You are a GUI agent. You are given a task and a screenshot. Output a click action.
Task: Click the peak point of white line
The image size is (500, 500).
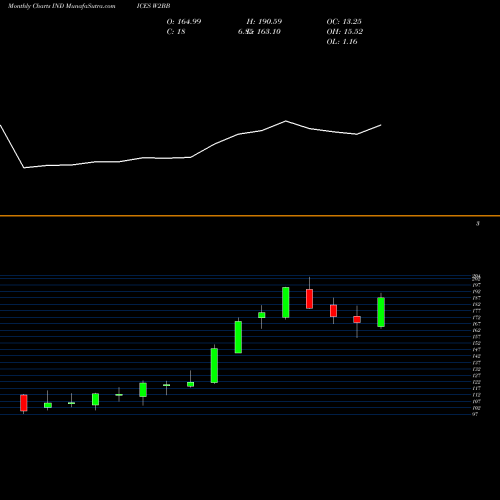[x=286, y=121]
